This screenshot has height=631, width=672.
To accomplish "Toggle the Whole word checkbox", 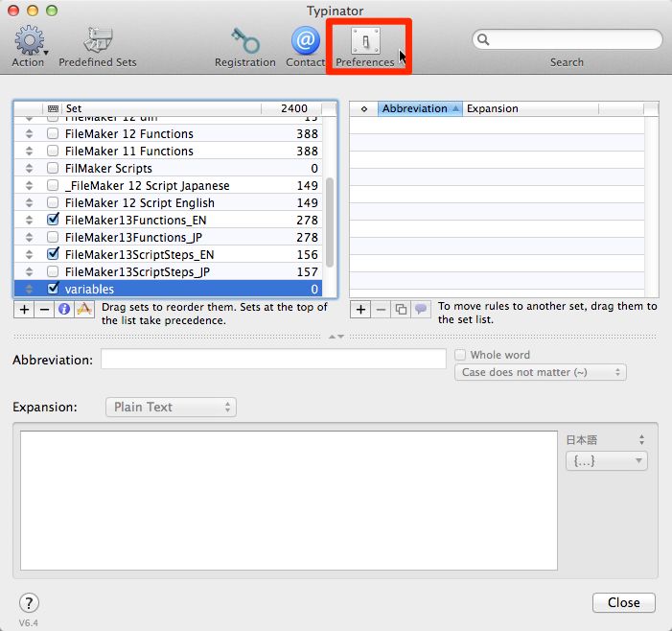I will point(460,355).
